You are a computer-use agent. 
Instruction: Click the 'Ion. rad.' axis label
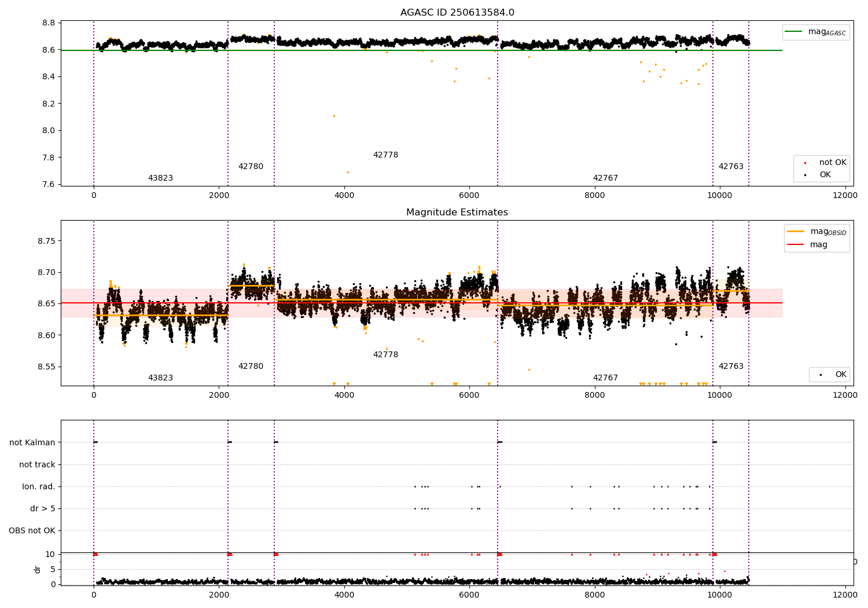[39, 486]
